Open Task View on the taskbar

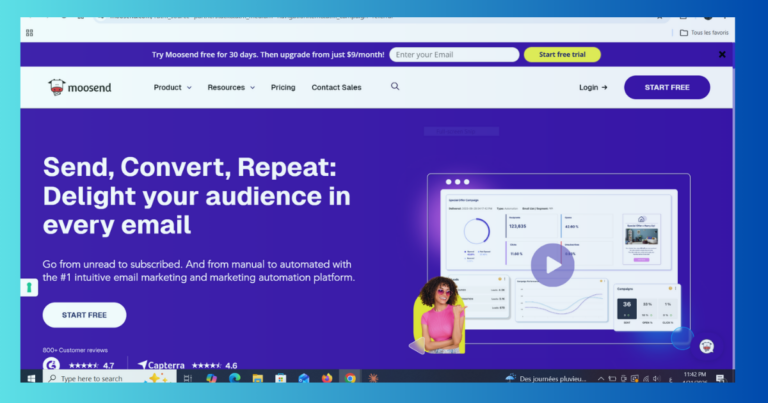[188, 378]
